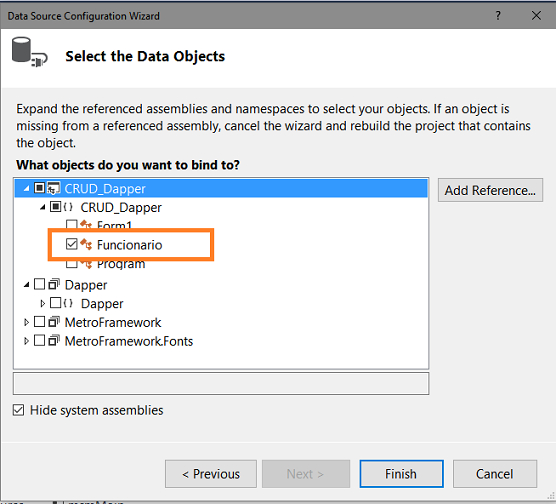Image resolution: width=556 pixels, height=504 pixels.
Task: Click the CRUD_Dapper project assembly icon
Action: pos(54,188)
